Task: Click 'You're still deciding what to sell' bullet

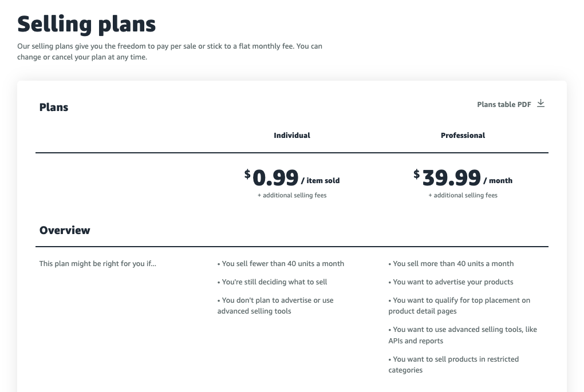Action: tap(273, 282)
